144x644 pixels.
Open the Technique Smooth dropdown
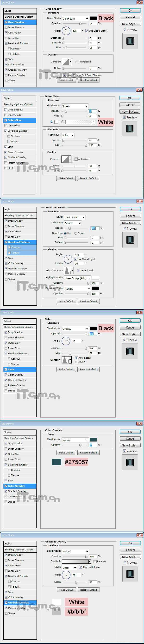pyautogui.click(x=73, y=223)
